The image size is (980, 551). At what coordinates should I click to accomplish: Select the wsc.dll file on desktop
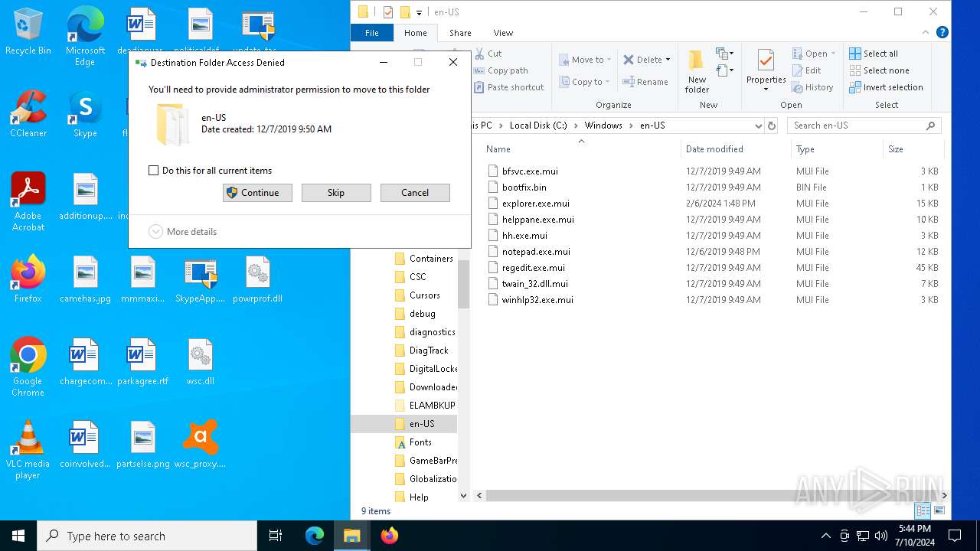tap(200, 362)
